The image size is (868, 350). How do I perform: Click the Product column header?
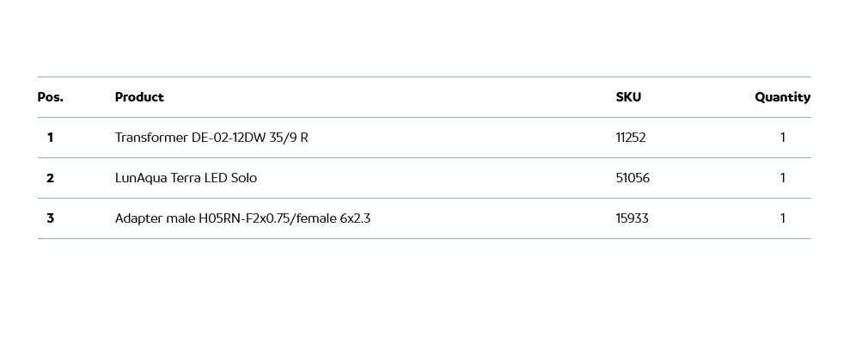[x=139, y=97]
